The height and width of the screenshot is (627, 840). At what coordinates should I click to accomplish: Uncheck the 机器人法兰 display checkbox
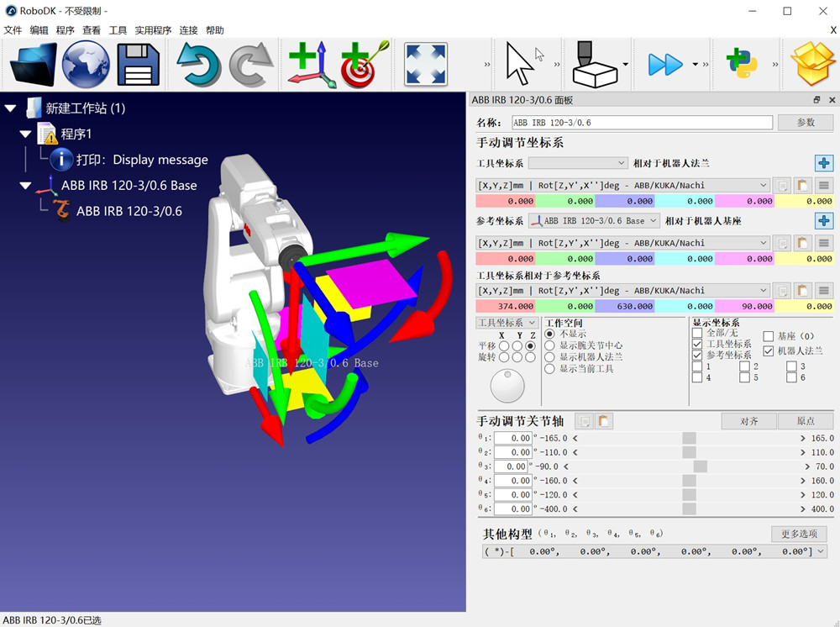769,351
